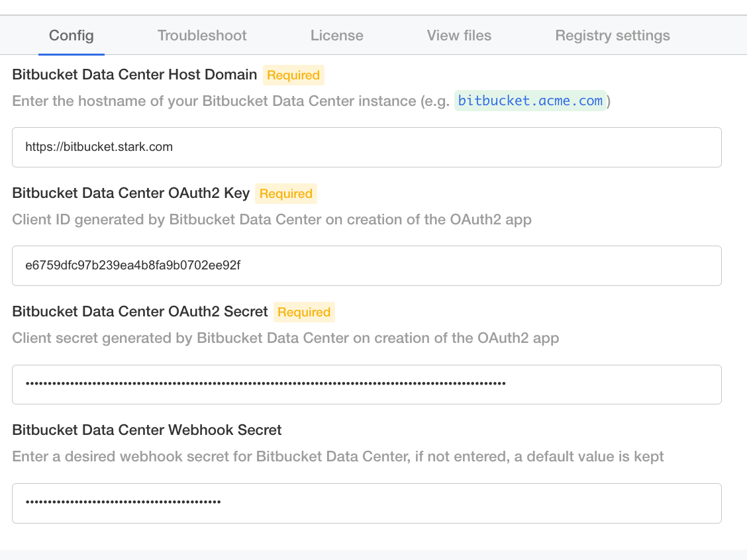
Task: Click the Required badge beside OAuth2 Key
Action: tap(285, 194)
